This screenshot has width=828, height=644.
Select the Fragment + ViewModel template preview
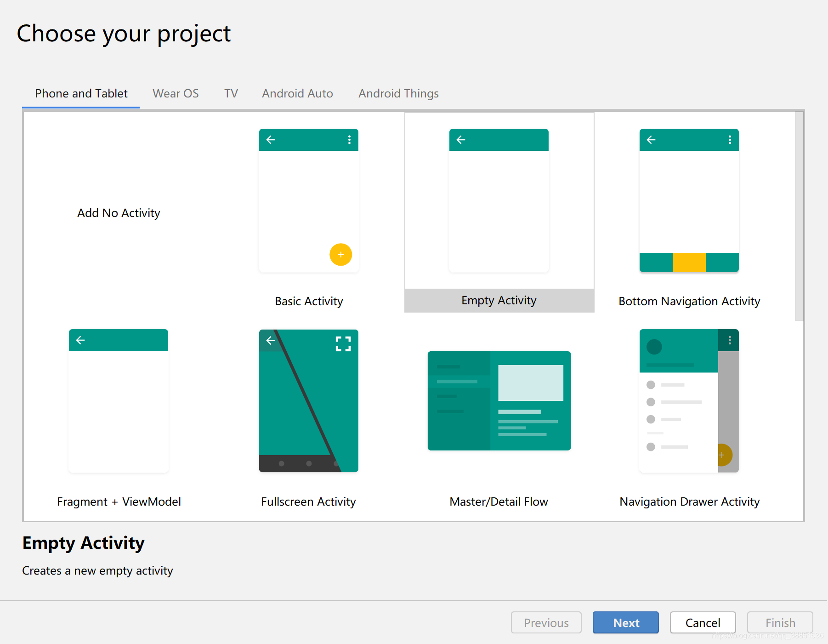[x=119, y=401]
